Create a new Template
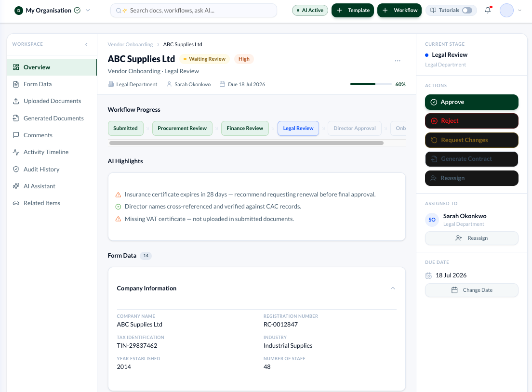This screenshot has width=532, height=392. tap(353, 10)
